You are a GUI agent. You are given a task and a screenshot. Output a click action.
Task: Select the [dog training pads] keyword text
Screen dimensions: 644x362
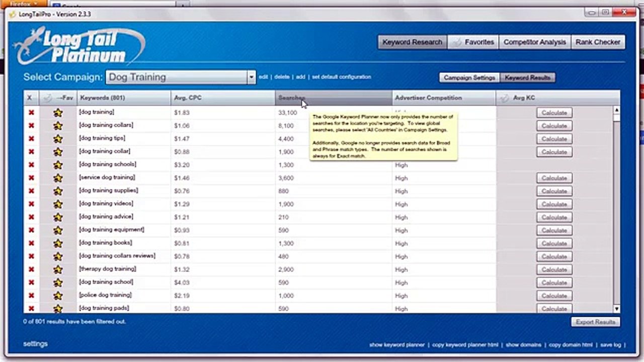[104, 308]
